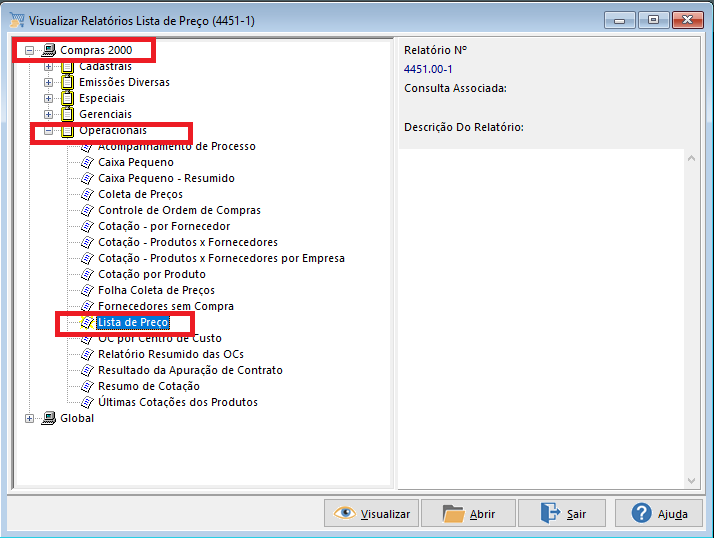This screenshot has width=714, height=538.
Task: Collapse the Operacionais node
Action: tap(48, 131)
